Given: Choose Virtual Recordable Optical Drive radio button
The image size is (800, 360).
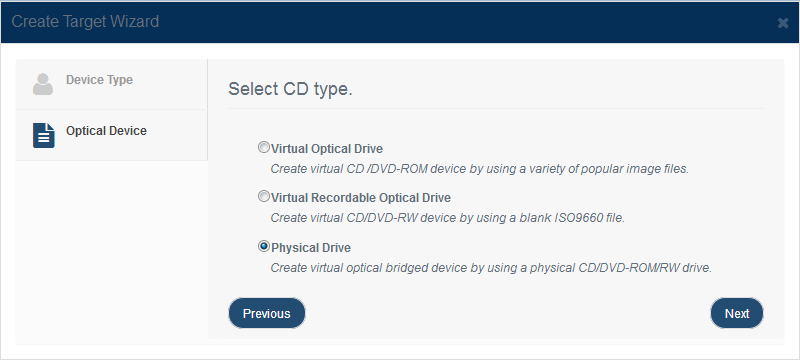Looking at the screenshot, I should coord(264,196).
